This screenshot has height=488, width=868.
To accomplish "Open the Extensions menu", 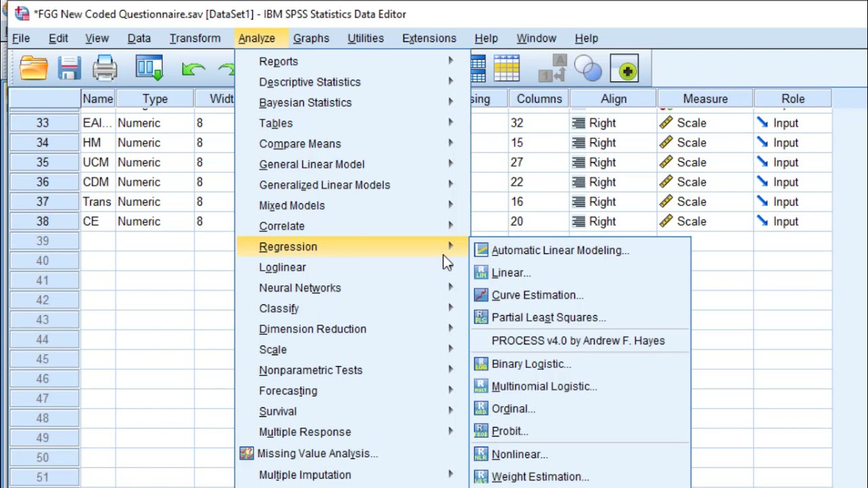I will [x=429, y=38].
